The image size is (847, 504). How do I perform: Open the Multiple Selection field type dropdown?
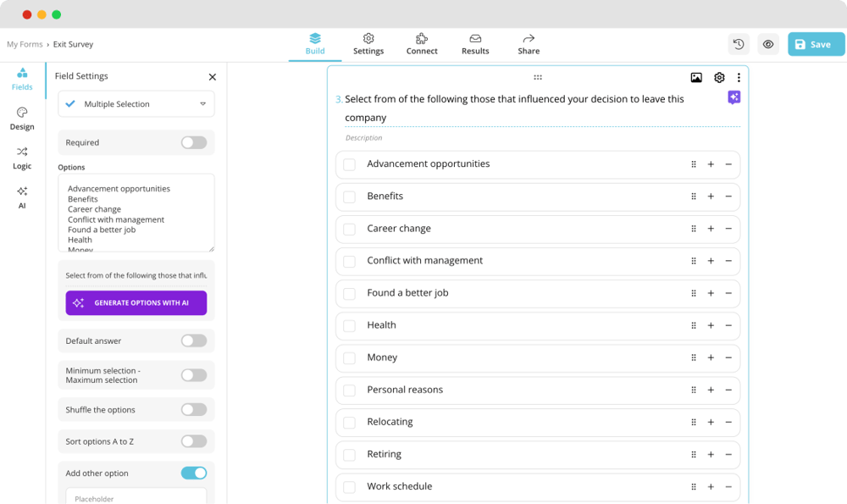pyautogui.click(x=136, y=104)
